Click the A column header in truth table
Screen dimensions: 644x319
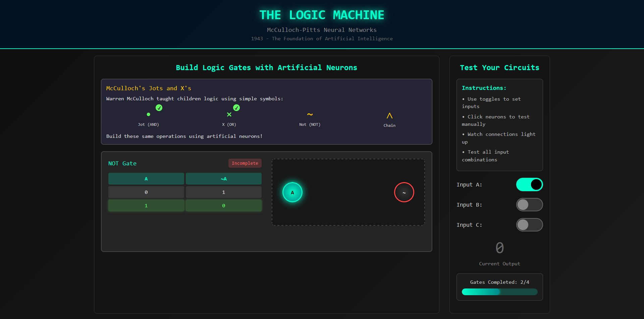146,179
